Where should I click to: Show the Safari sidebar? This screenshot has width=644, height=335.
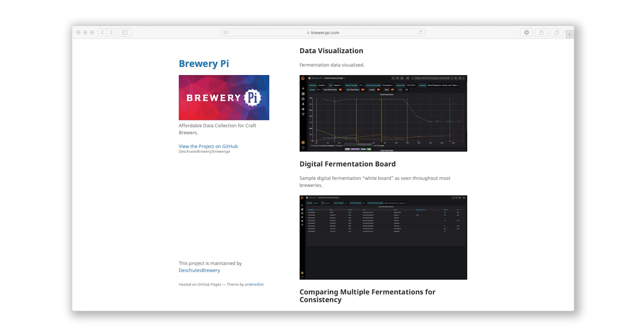125,33
